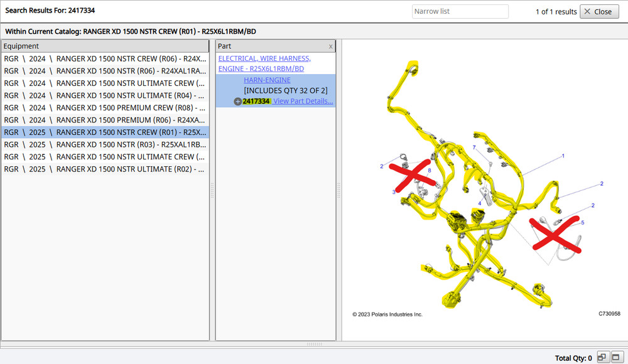Viewport: 628px width, 364px height.
Task: Expand part 2417334 with the plus icon
Action: [x=237, y=101]
